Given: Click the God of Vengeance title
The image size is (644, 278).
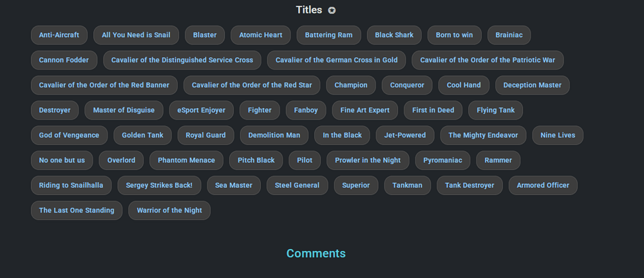Looking at the screenshot, I should coord(69,135).
